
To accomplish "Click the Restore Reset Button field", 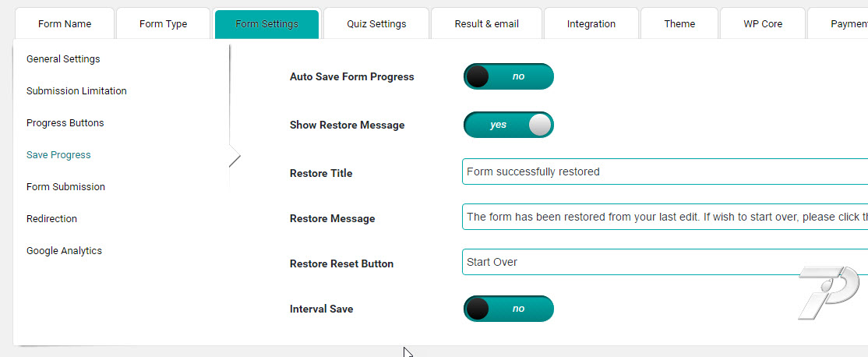I will [662, 262].
